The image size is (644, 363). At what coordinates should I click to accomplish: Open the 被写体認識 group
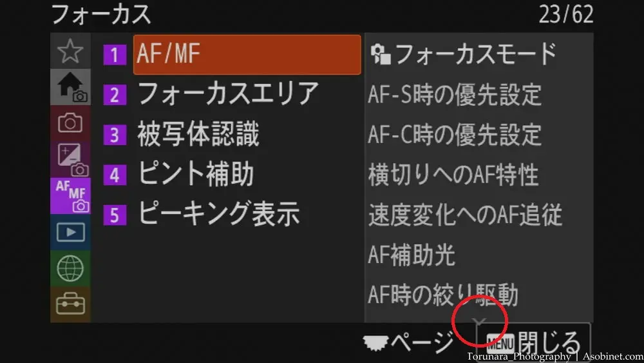pyautogui.click(x=198, y=134)
